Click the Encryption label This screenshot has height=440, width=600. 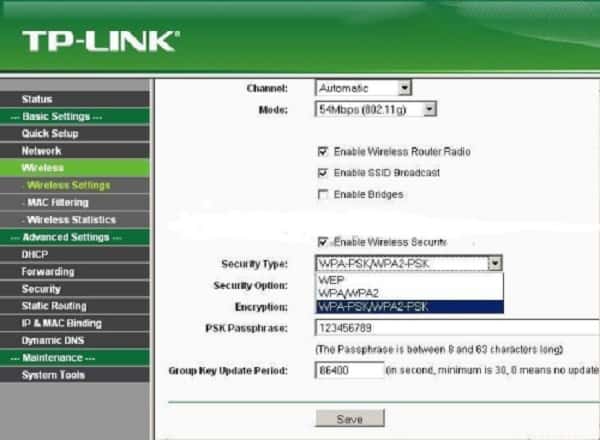click(x=261, y=307)
